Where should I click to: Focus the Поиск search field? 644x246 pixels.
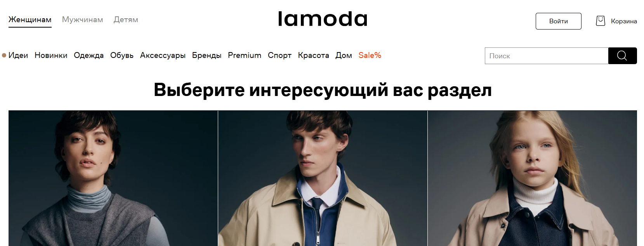pos(547,56)
